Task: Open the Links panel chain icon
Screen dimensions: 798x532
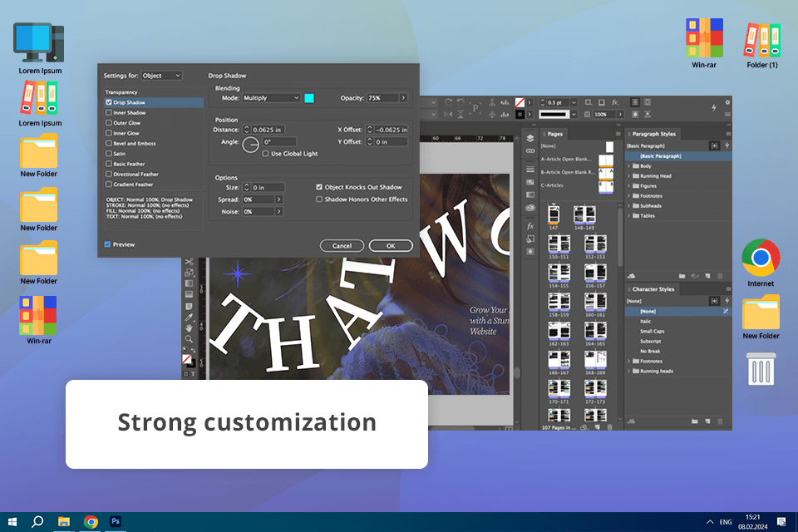Action: [530, 150]
